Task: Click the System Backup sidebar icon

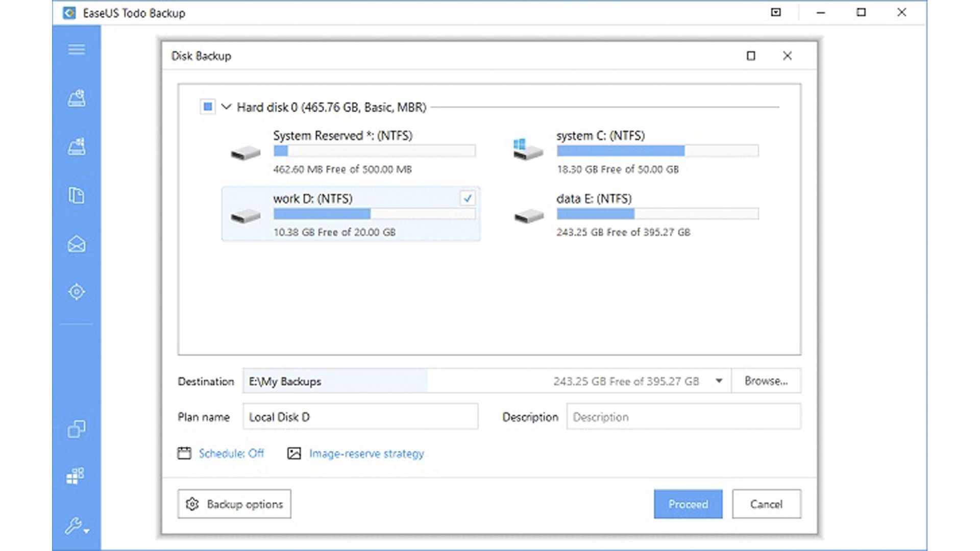Action: [x=77, y=147]
